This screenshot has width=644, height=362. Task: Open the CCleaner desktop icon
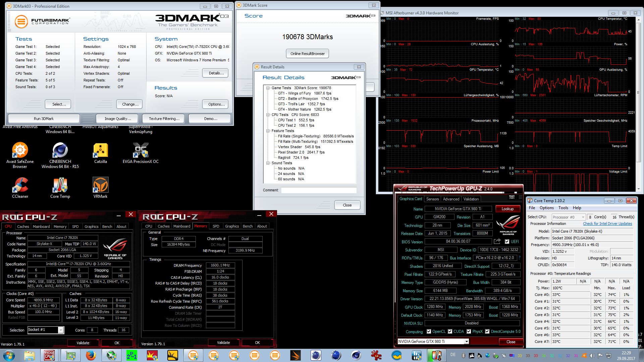tap(20, 188)
